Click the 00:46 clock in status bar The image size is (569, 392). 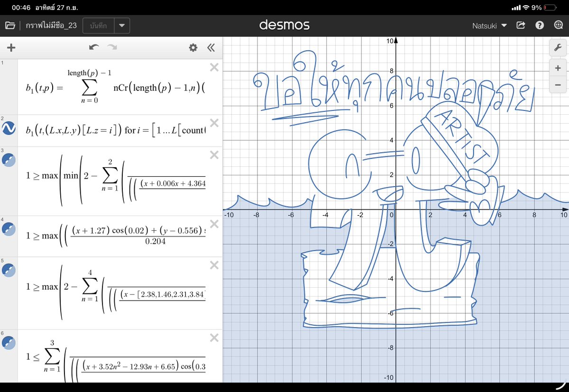click(x=21, y=8)
